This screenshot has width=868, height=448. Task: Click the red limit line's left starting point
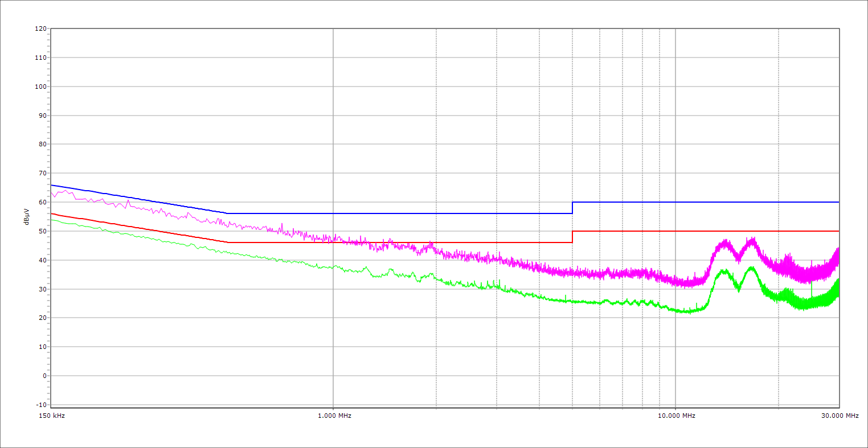pos(51,213)
